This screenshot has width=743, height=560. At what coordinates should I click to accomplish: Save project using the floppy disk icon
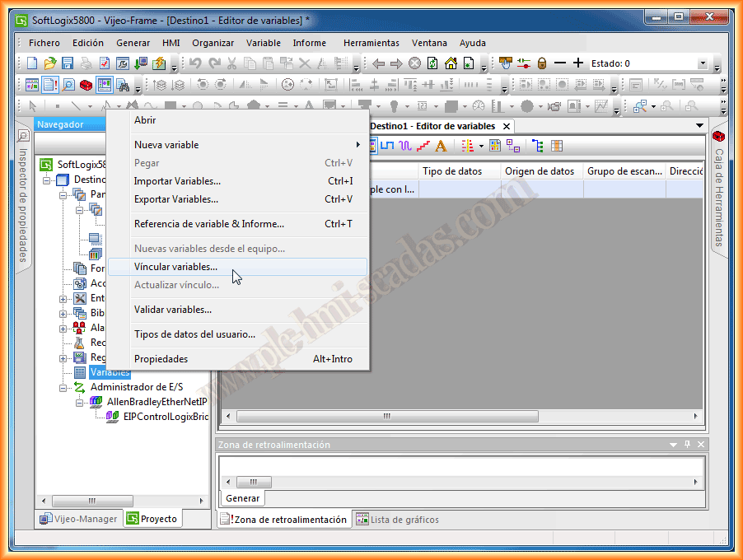pyautogui.click(x=68, y=63)
